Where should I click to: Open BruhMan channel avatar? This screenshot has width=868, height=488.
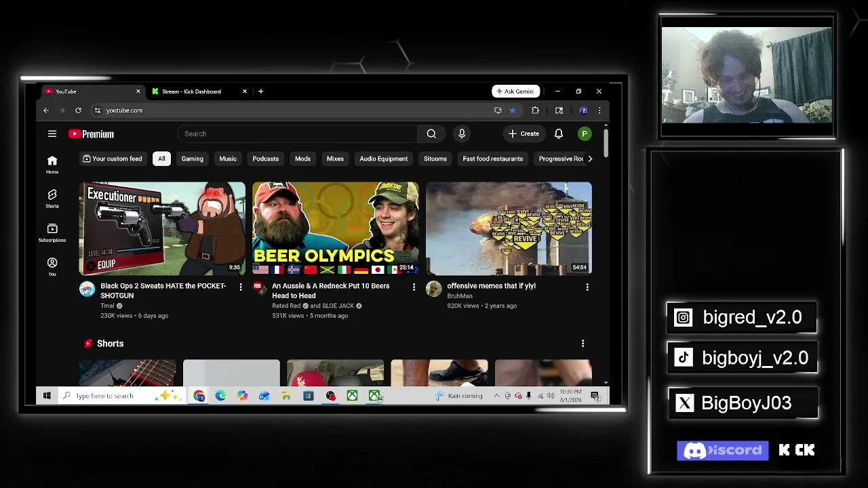[x=433, y=289]
